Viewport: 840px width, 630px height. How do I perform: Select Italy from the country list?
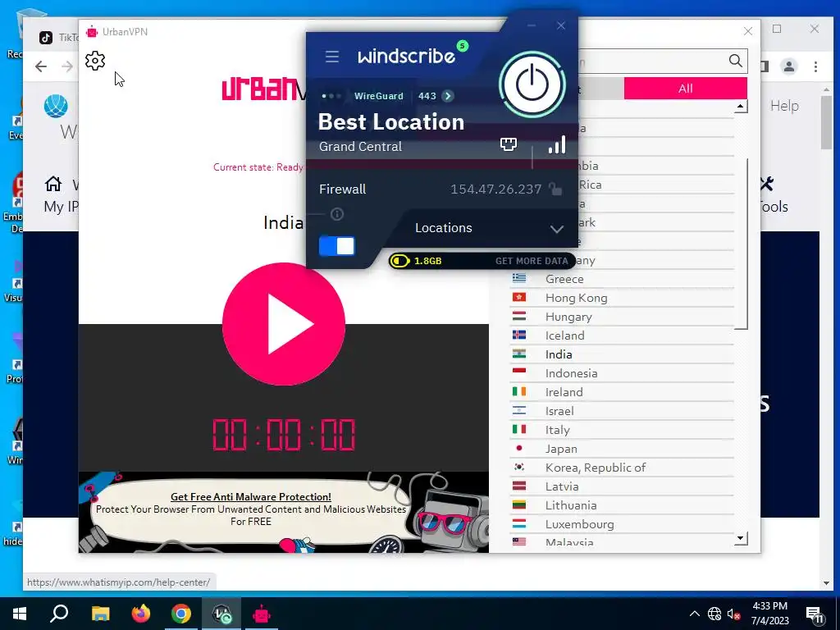click(x=622, y=430)
